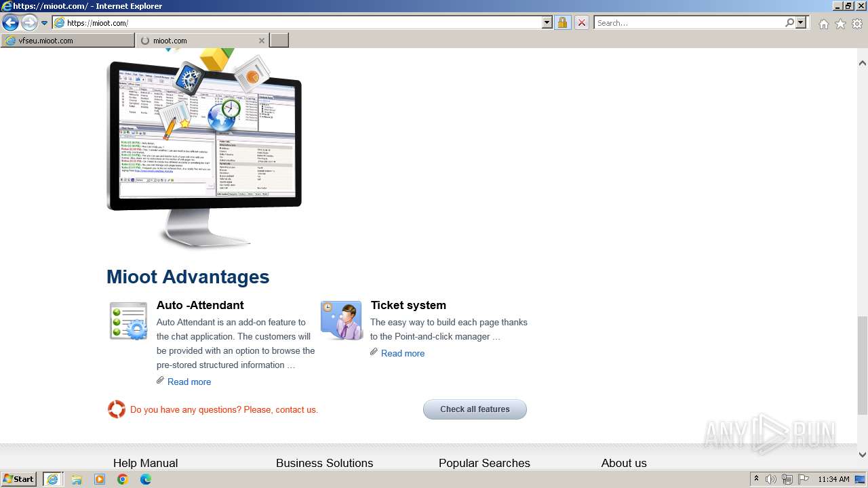Viewport: 868px width, 488px height.
Task: Click the Internet Explorer taskbar icon
Action: coord(52,479)
